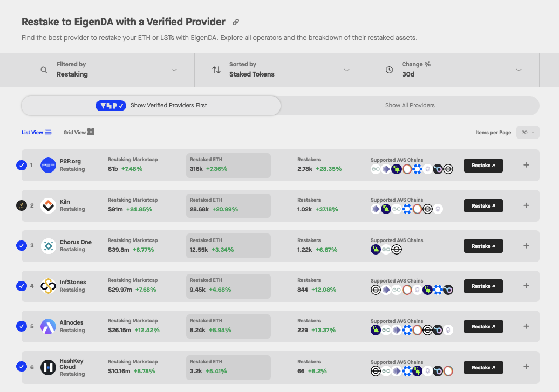Screen dimensions: 559x392
Task: Expand the HashKey Cloud row with plus
Action: tap(526, 367)
